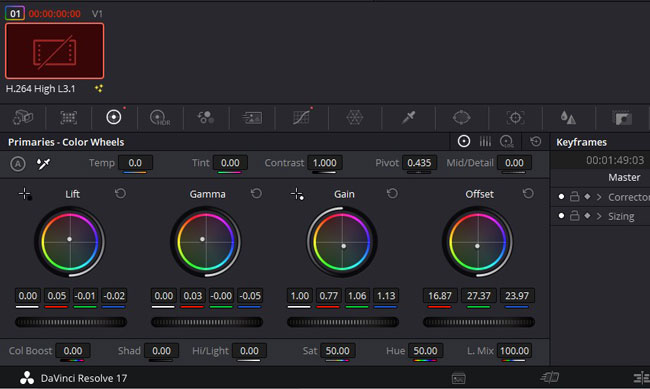Click the Col Boost value field
This screenshot has height=389, width=650.
click(x=73, y=351)
